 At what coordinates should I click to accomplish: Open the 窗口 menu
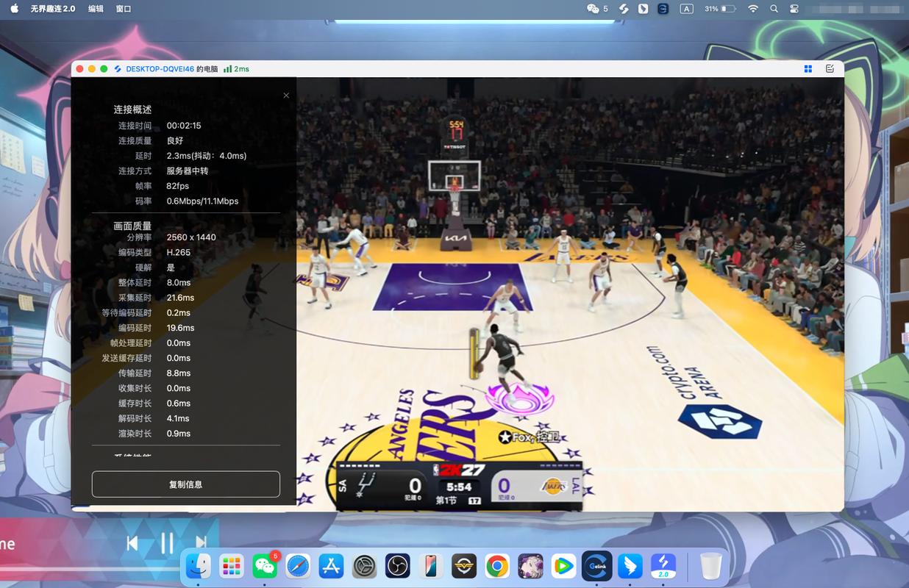point(124,9)
